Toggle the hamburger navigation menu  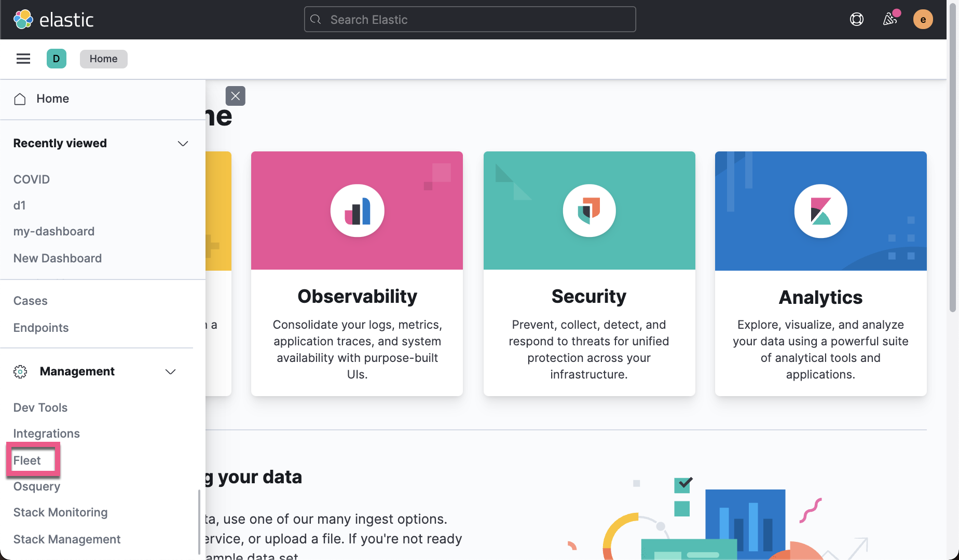pos(23,59)
